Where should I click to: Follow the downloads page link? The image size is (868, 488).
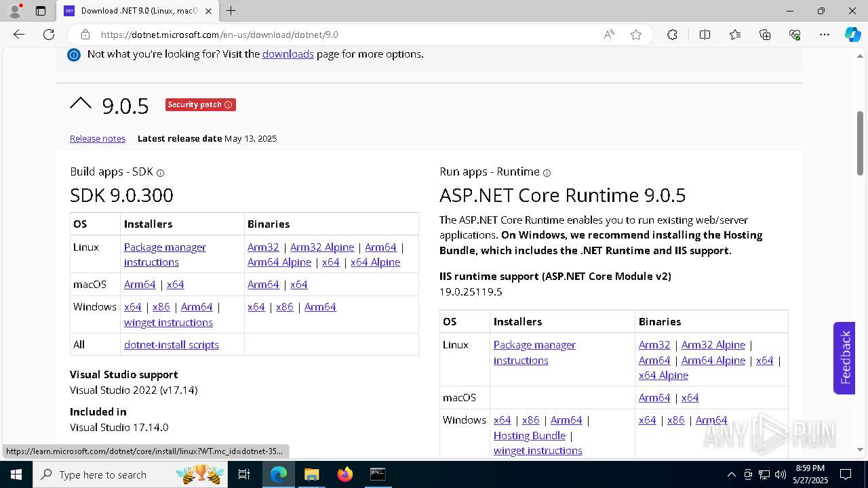click(x=288, y=54)
